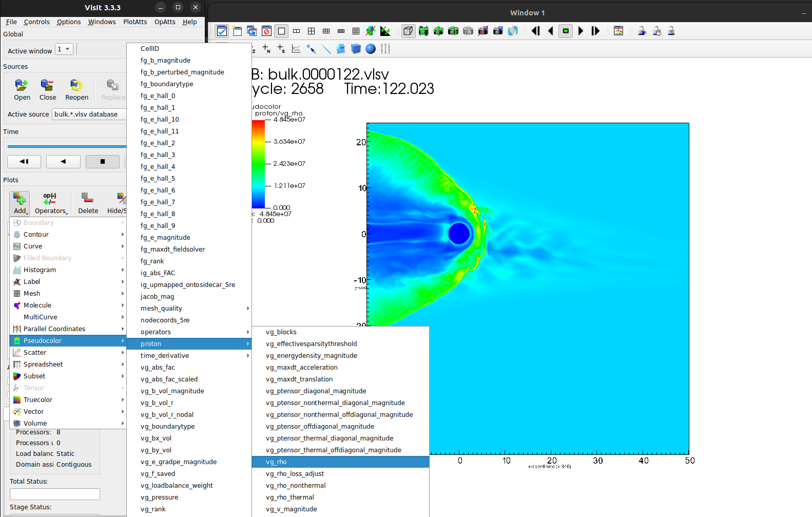Click the Close source button
Viewport: 812px width, 517px height.
coord(48,89)
